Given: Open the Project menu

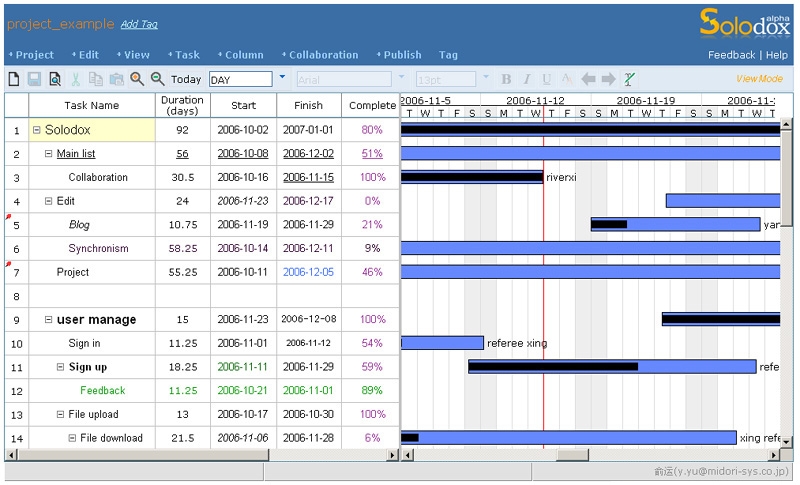Looking at the screenshot, I should tap(31, 55).
